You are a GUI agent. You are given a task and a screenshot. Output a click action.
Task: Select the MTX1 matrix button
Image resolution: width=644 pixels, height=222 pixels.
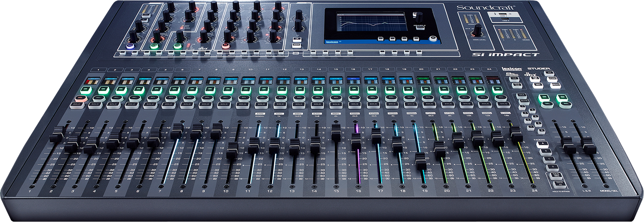(x=313, y=53)
